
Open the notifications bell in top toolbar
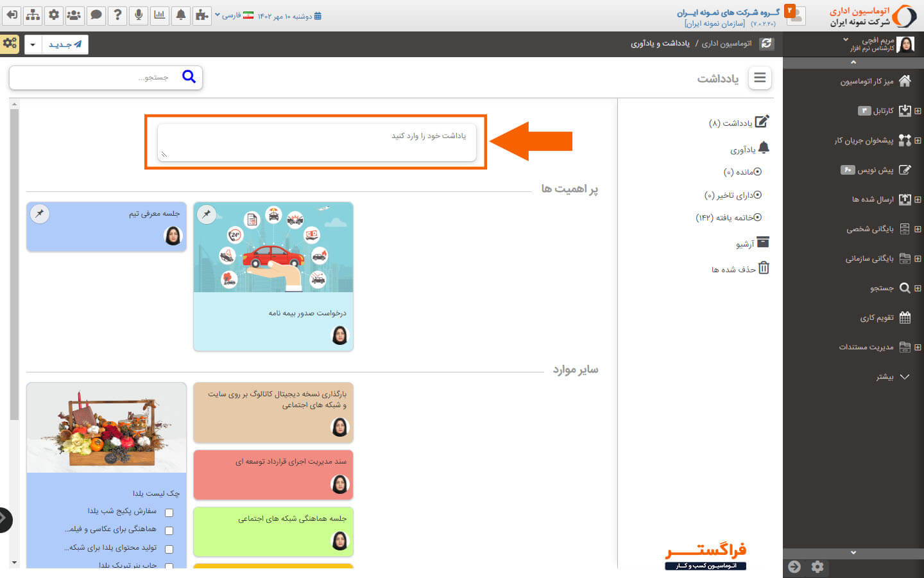pos(181,15)
